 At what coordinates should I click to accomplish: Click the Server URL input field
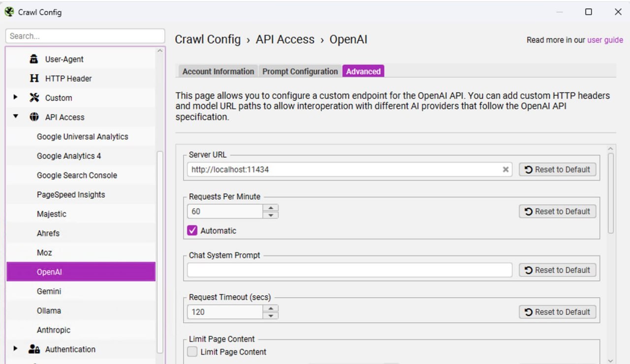(349, 170)
